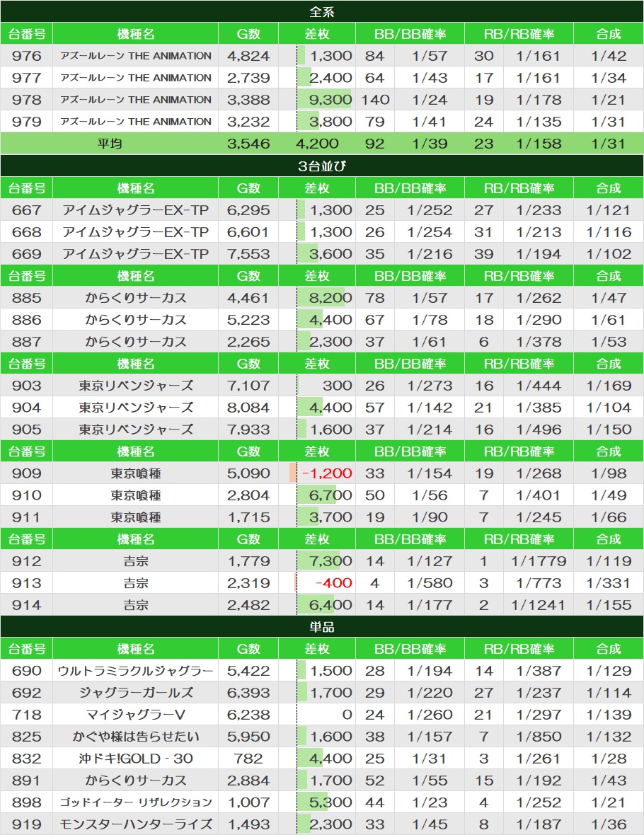644x835 pixels.
Task: Select G数 value 2,265 for machine 887
Action: click(248, 341)
